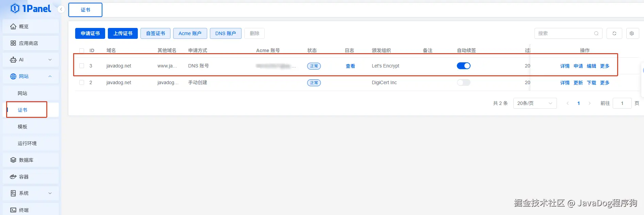Click the DNS 账户 button
This screenshot has width=644, height=215.
coord(226,33)
